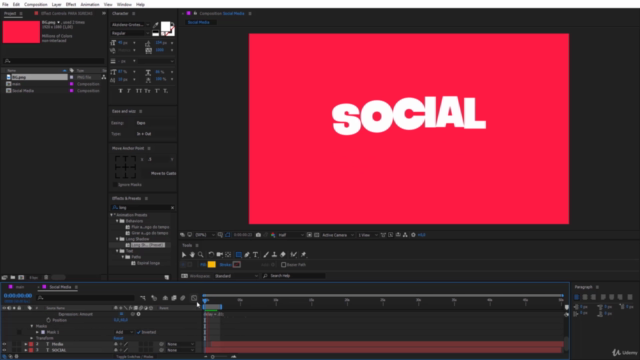Select the Pen tool
Image resolution: width=640 pixels, height=360 pixels.
pyautogui.click(x=247, y=255)
